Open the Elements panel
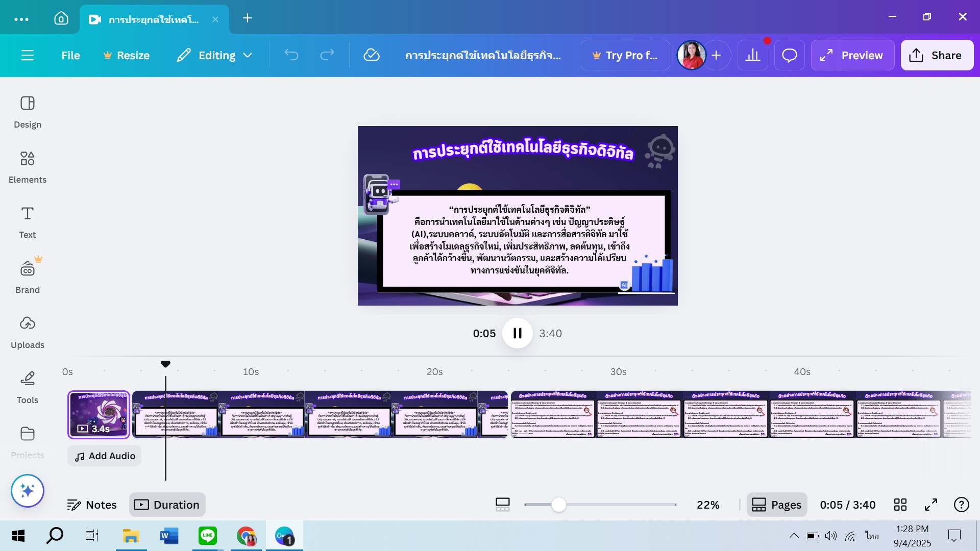Screen dimensions: 980x551 [28, 166]
